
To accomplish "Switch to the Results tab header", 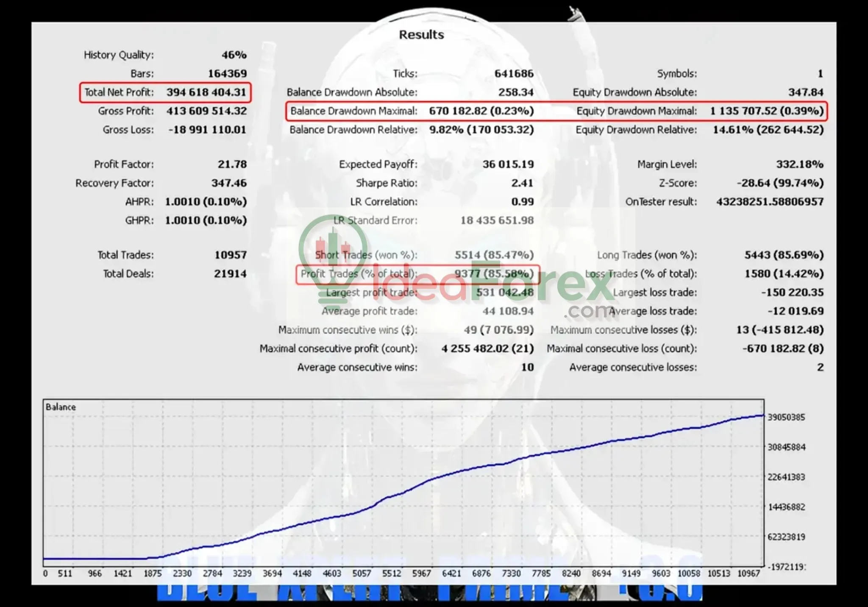I will tap(422, 34).
